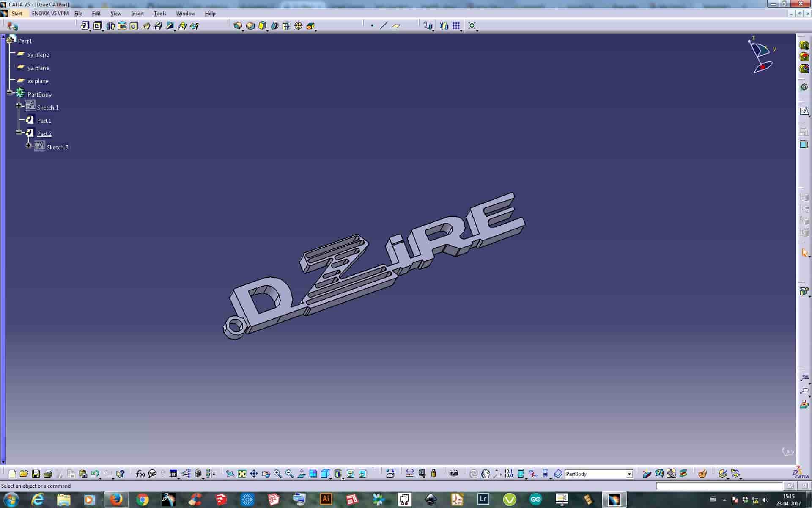This screenshot has height=508, width=812.
Task: Select the xy plane in tree
Action: click(x=38, y=55)
